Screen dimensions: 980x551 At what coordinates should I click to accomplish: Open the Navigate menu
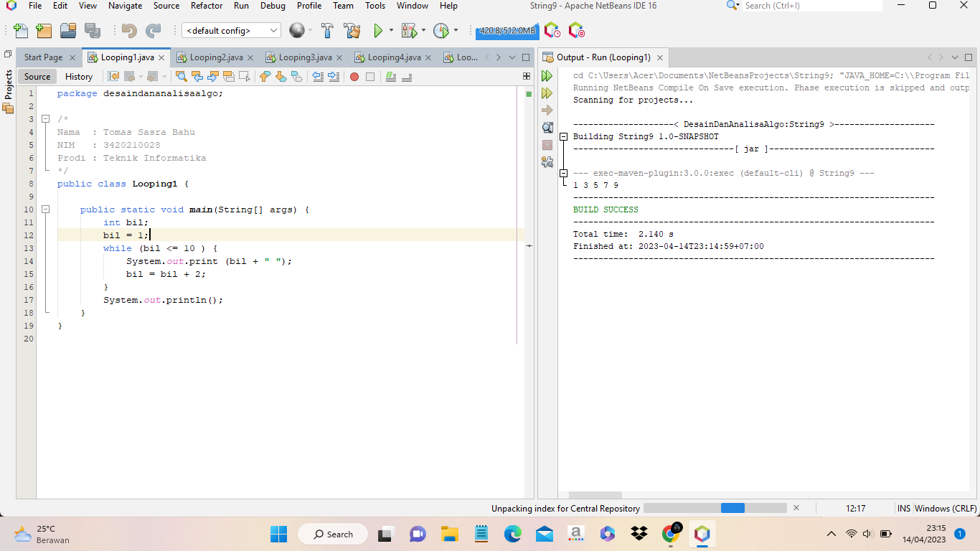tap(125, 6)
